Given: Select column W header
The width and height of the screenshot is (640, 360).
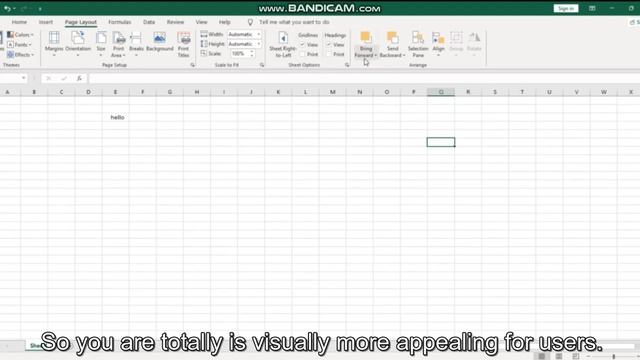Looking at the screenshot, I should click(604, 92).
